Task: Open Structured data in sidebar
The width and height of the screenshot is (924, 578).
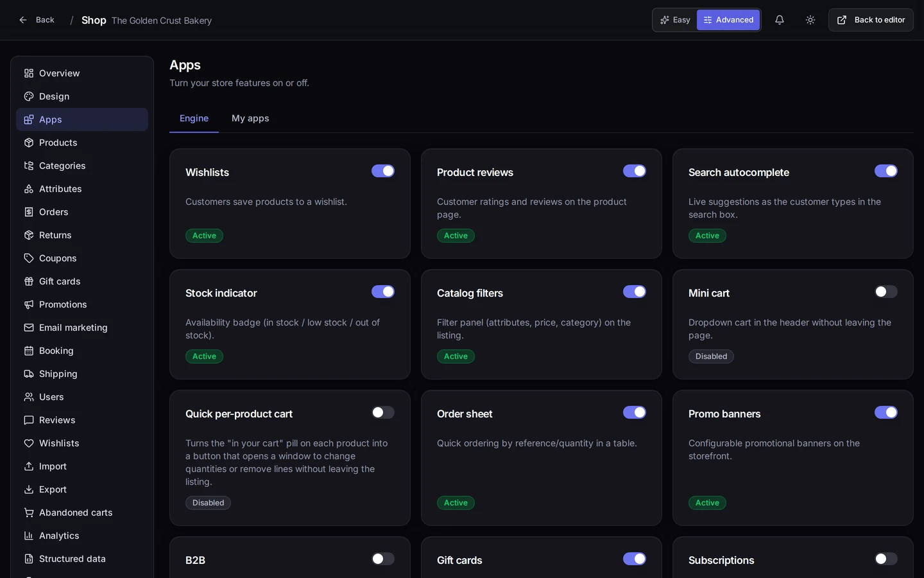Action: [82, 559]
